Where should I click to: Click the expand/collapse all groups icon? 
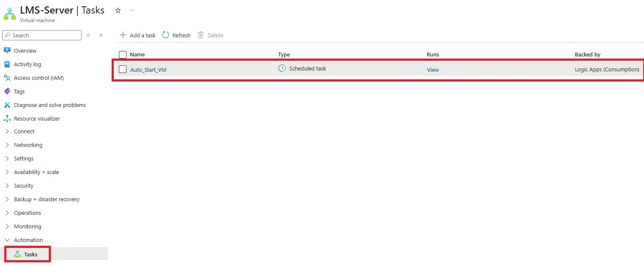(88, 35)
